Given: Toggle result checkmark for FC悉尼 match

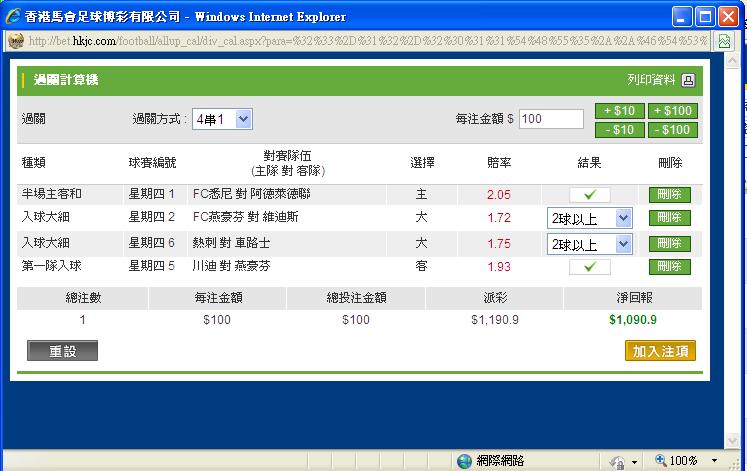Looking at the screenshot, I should (589, 195).
